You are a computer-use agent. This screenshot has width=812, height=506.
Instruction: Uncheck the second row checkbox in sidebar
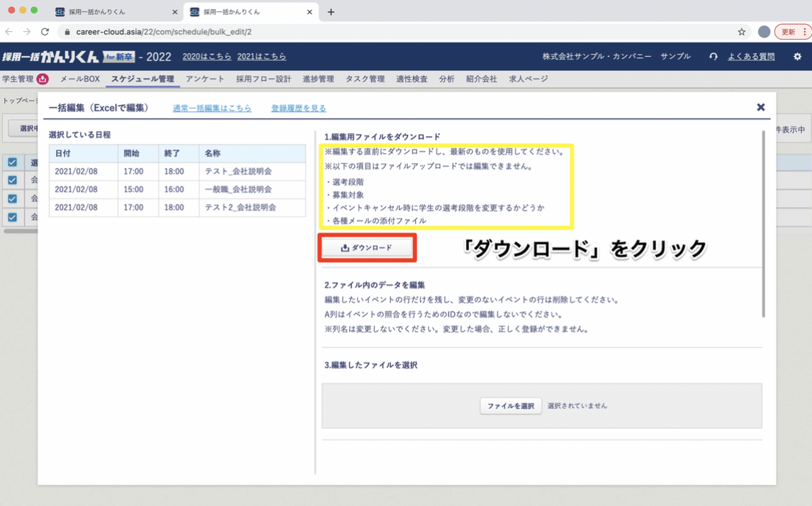pyautogui.click(x=13, y=181)
